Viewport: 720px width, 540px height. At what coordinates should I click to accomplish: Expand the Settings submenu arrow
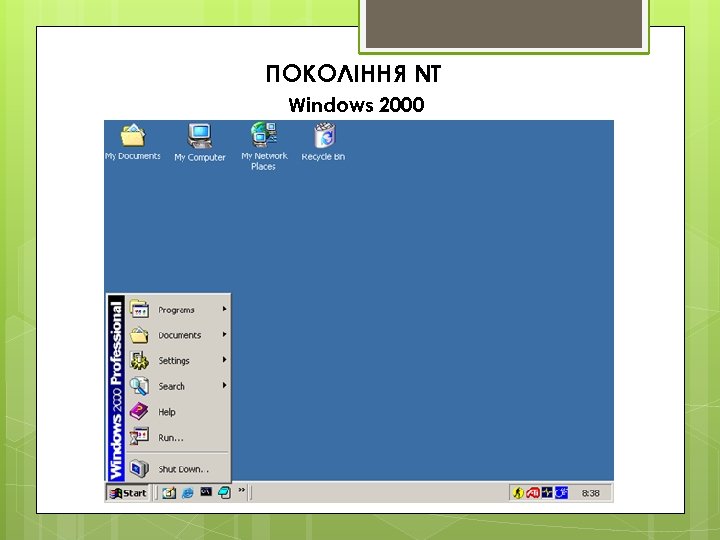(x=224, y=360)
